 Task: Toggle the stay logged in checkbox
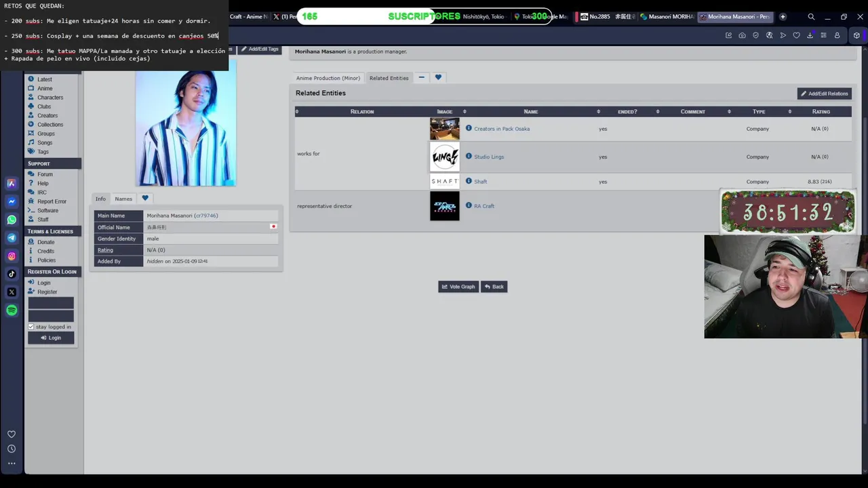[x=31, y=327]
